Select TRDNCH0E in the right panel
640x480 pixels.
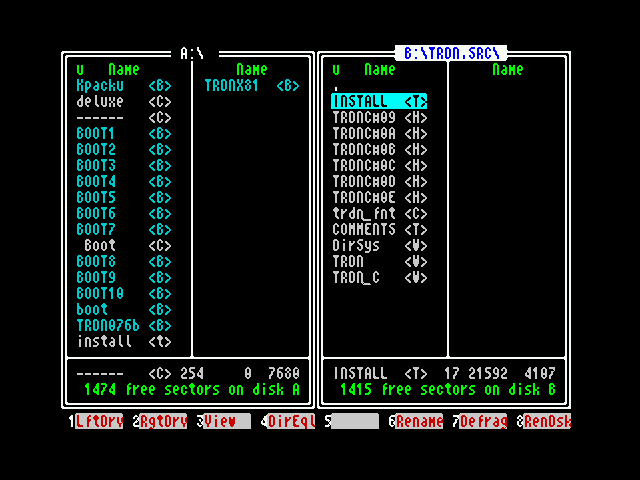click(380, 198)
